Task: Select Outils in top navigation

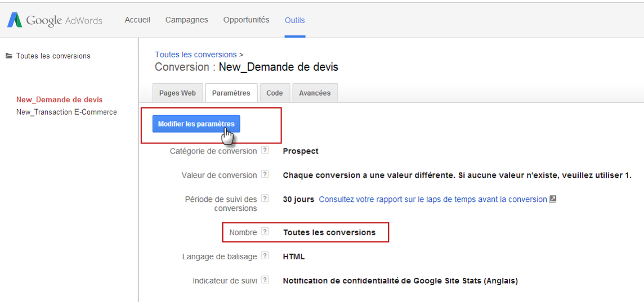Action: coord(295,20)
